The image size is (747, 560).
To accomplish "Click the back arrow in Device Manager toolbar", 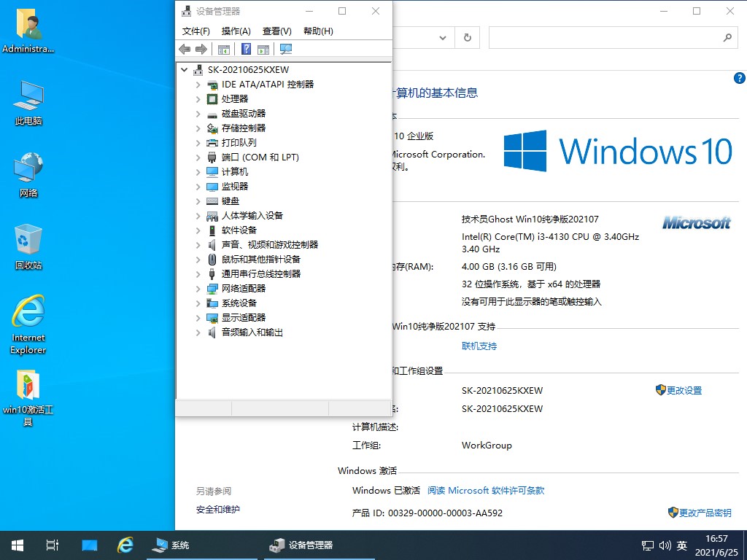I will tap(185, 49).
